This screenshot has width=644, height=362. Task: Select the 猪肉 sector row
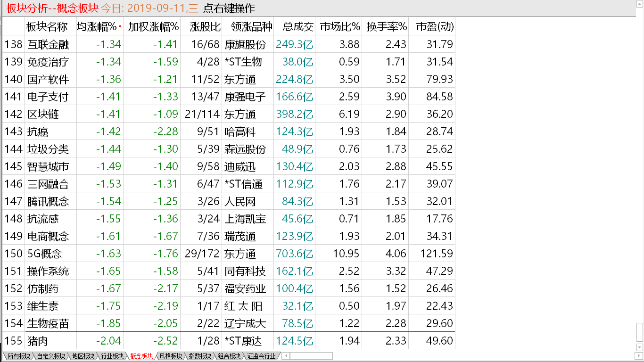coord(229,341)
